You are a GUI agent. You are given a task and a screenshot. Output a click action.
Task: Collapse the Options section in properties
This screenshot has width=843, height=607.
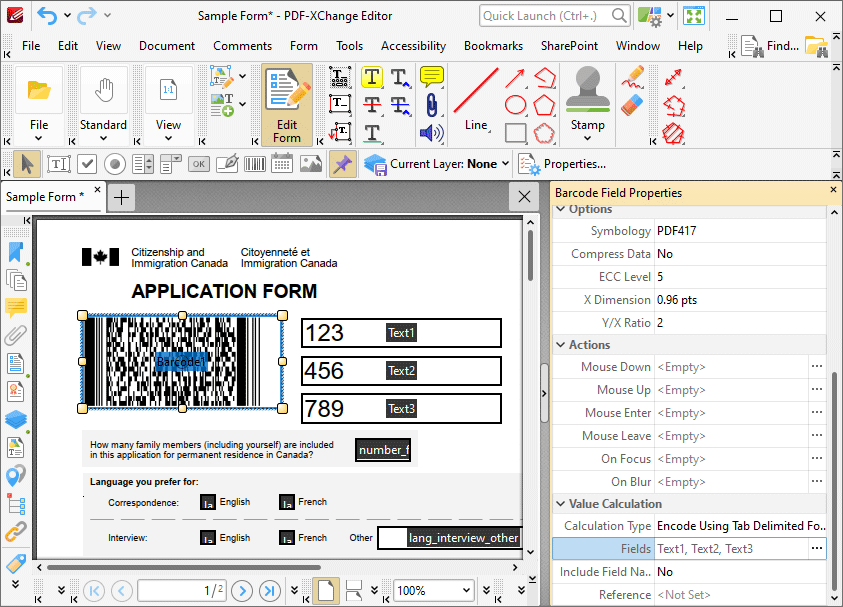pyautogui.click(x=561, y=209)
